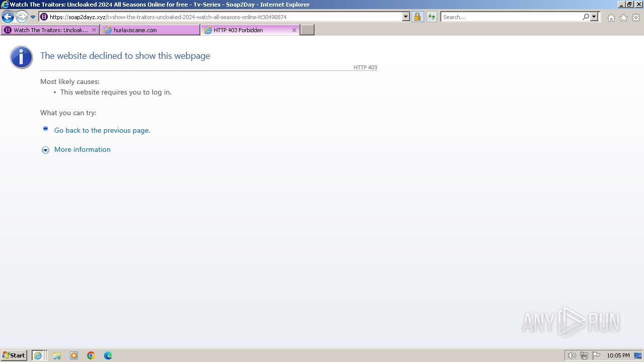Click the More information link text
This screenshot has height=362, width=644.
coord(83,149)
